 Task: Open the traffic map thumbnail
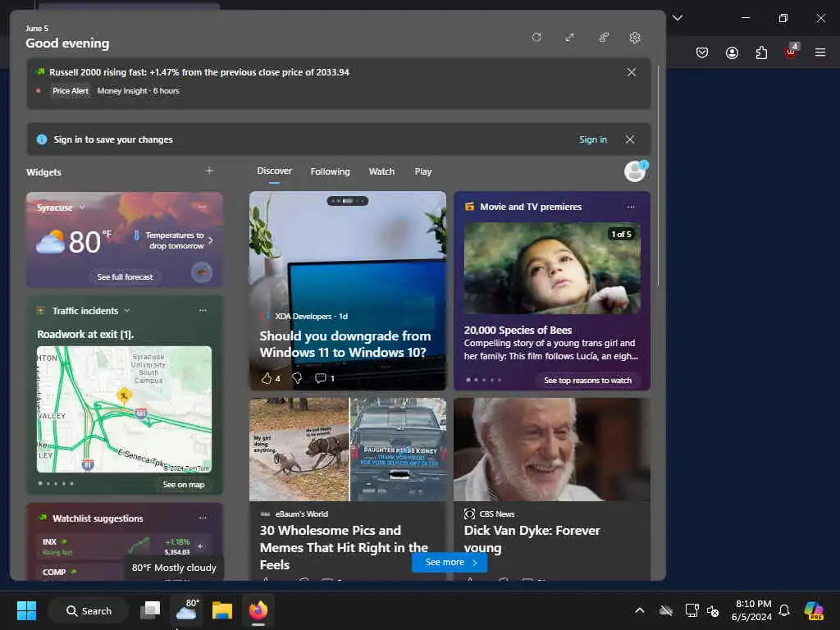125,409
